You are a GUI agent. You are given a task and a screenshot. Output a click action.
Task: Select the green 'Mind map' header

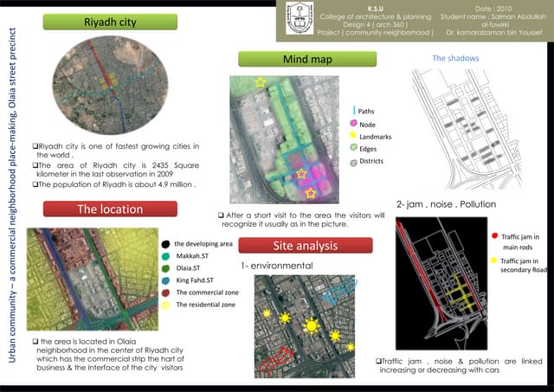click(x=307, y=59)
